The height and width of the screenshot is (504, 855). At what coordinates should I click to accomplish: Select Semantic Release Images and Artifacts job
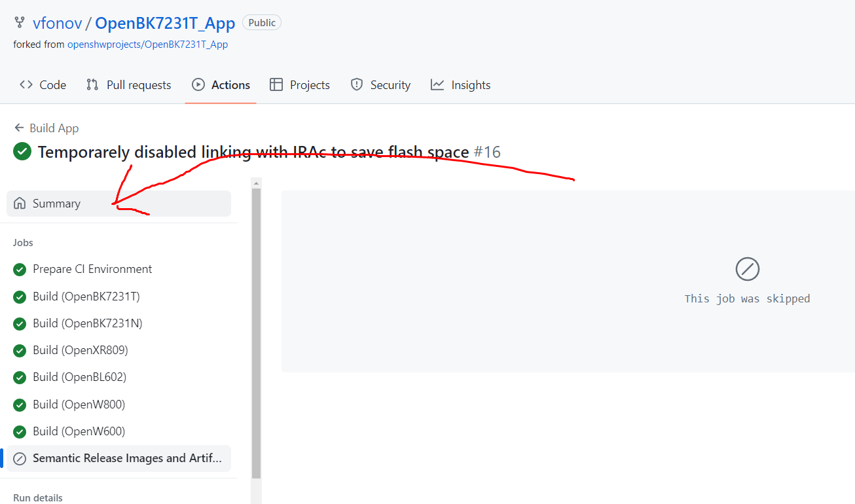119,458
